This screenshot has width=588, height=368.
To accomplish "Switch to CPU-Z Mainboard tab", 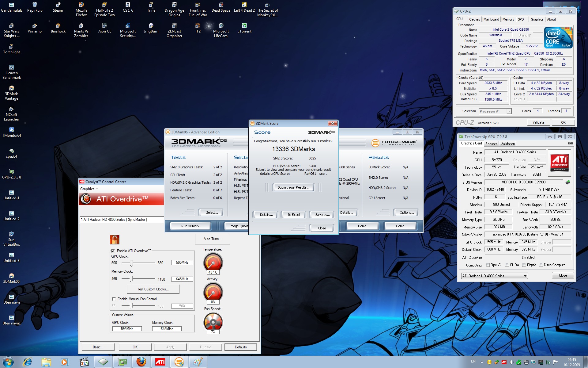I will click(x=491, y=19).
